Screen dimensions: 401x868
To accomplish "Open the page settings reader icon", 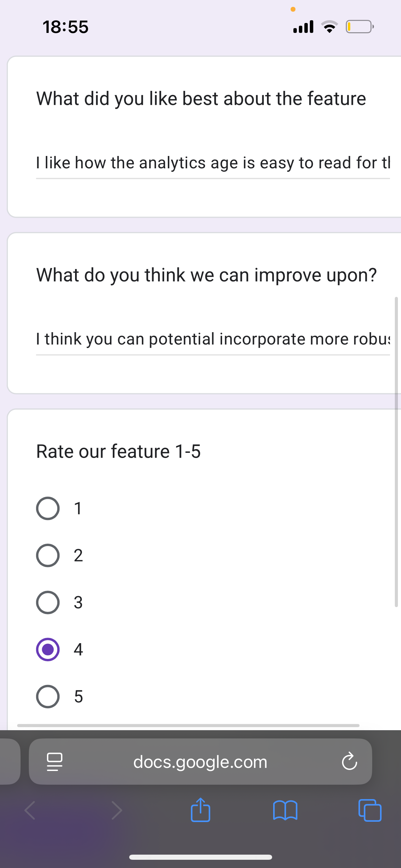I will [54, 762].
